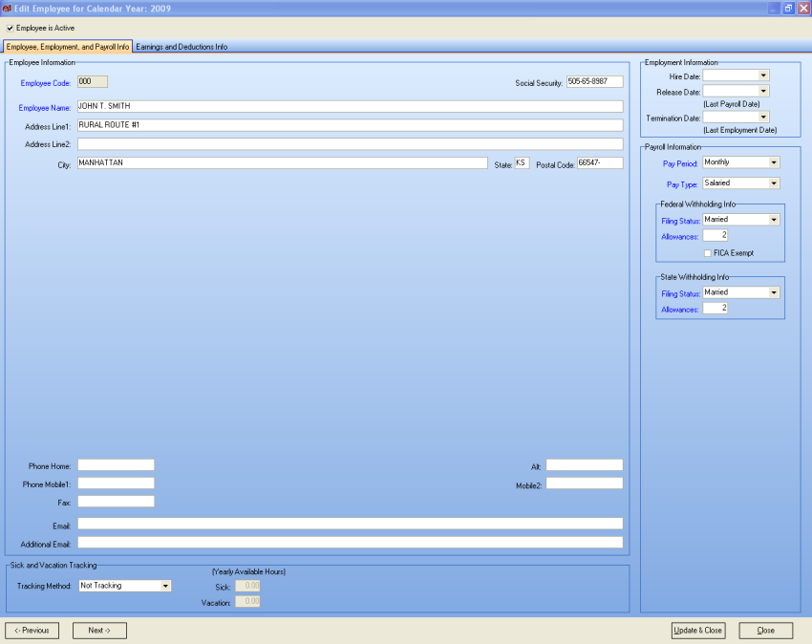
Task: Enable the FICA Exempt checkbox
Action: [707, 253]
